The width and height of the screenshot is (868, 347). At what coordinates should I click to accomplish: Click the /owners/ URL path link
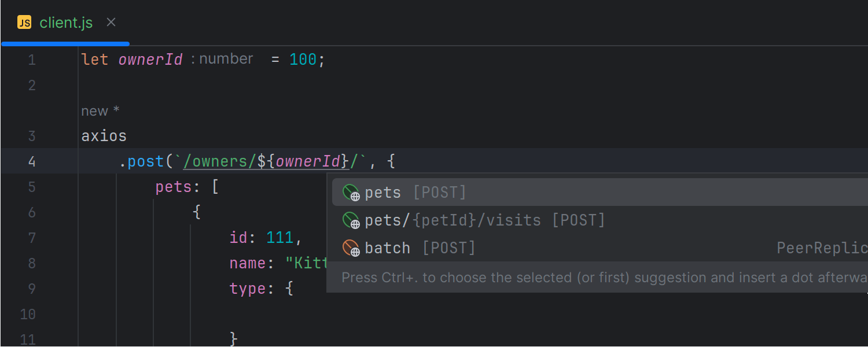coord(220,161)
